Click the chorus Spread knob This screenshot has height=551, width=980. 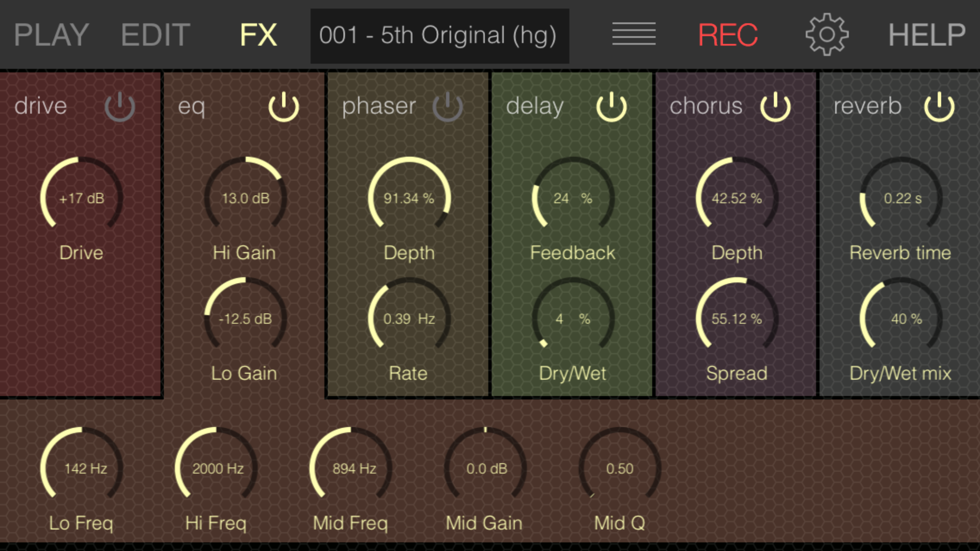tap(736, 319)
